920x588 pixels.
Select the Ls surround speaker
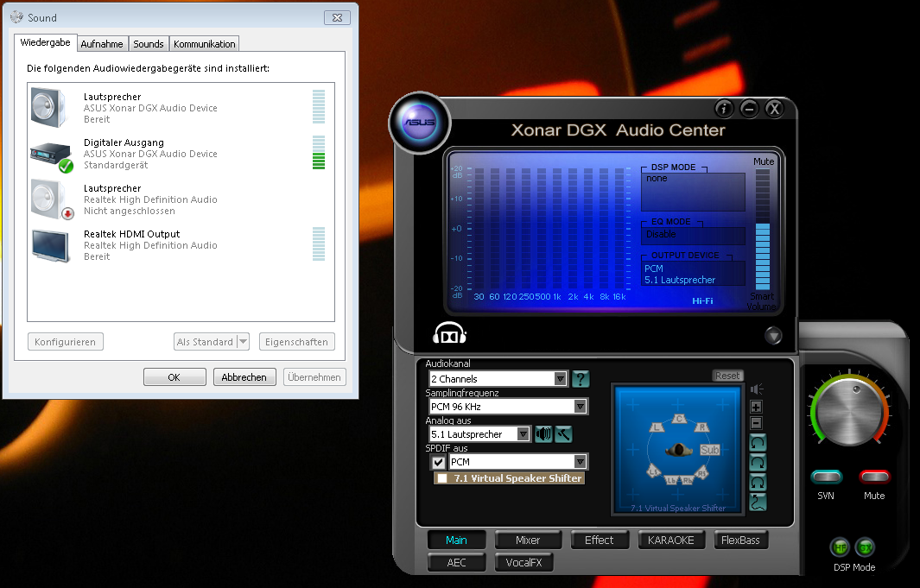pos(654,471)
